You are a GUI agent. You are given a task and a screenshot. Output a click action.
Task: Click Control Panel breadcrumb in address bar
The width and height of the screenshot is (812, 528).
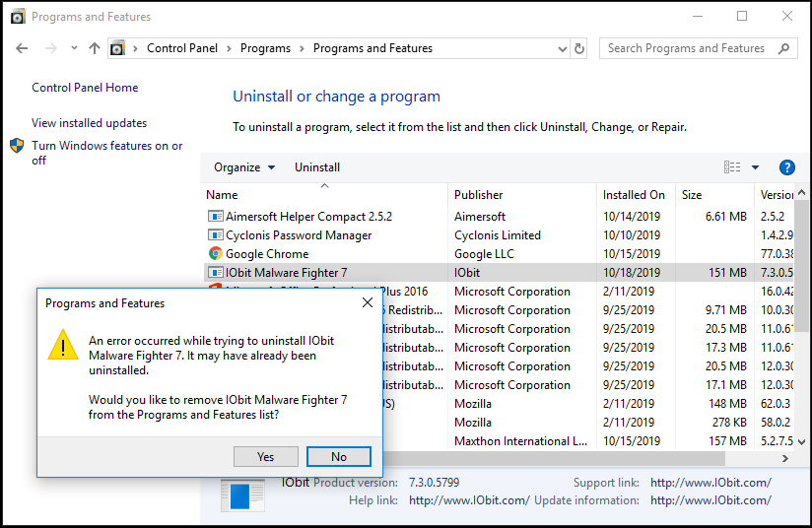click(x=182, y=48)
